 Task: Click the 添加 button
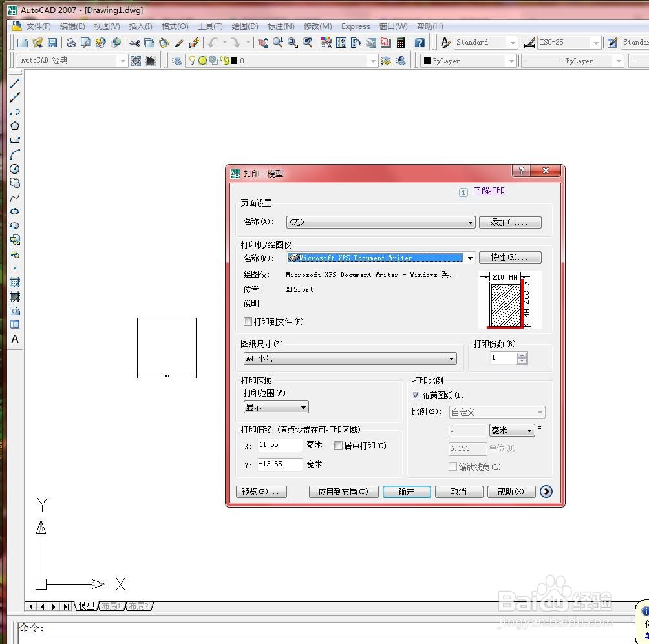[510, 222]
